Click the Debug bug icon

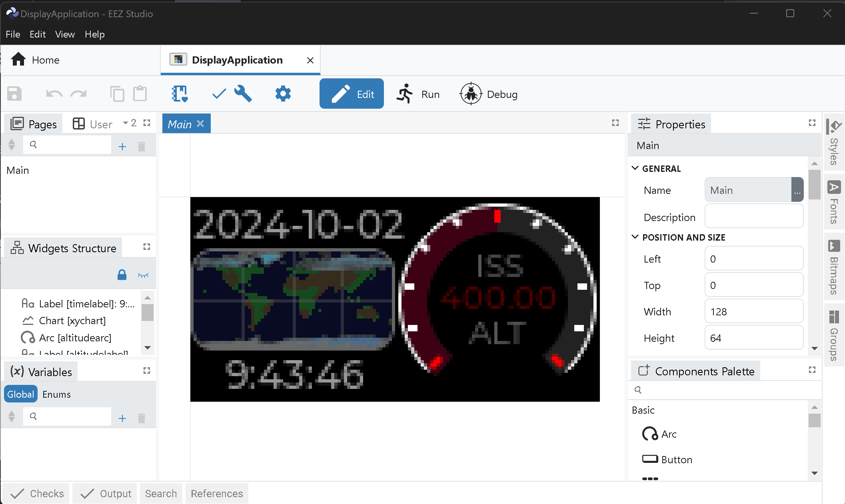(471, 94)
